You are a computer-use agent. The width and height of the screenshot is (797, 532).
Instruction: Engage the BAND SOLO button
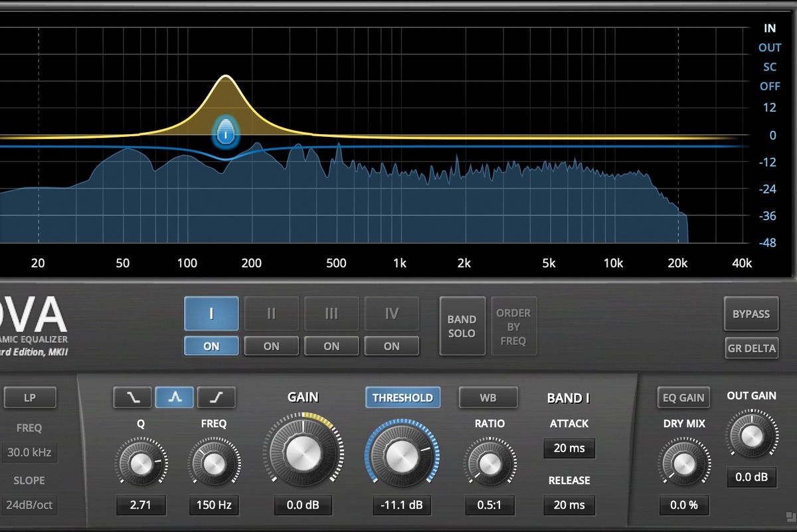[x=462, y=326]
